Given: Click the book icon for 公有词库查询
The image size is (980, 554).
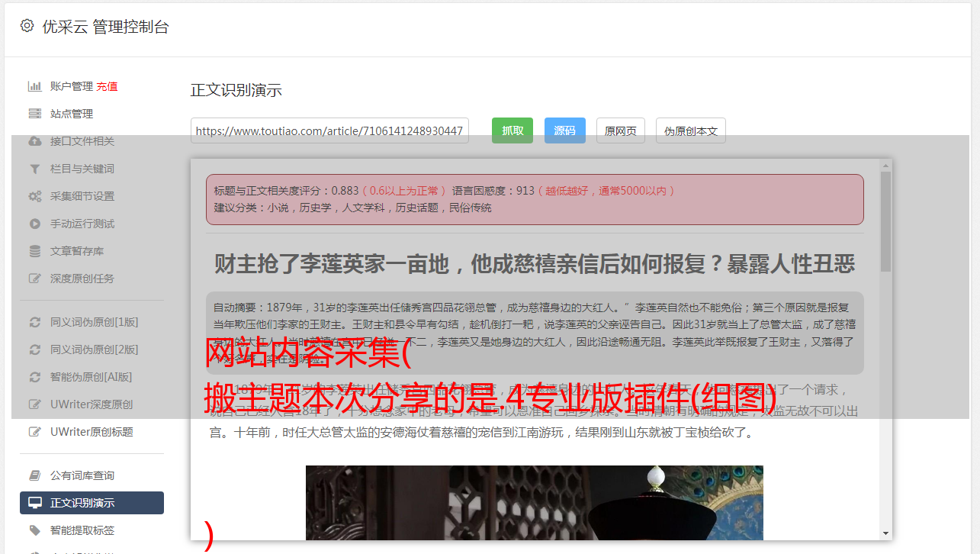Looking at the screenshot, I should [35, 475].
